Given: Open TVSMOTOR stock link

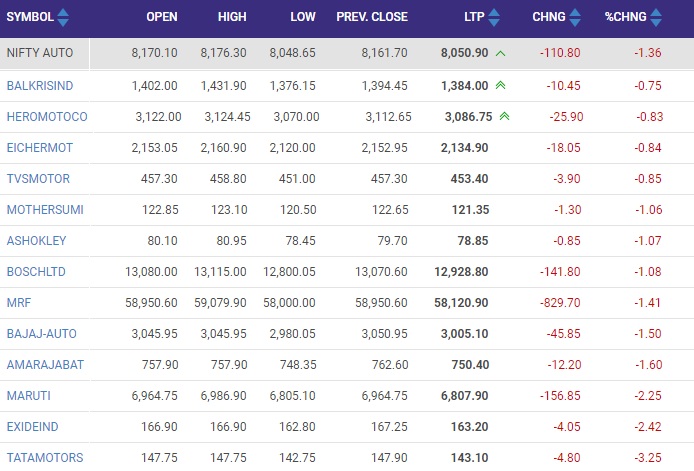Looking at the screenshot, I should pos(38,178).
